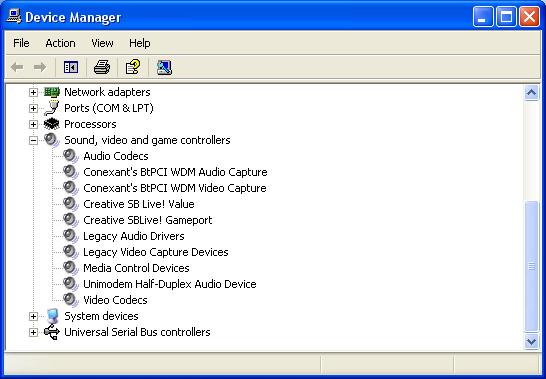
Task: Click the Scan for hardware changes icon
Action: pos(164,67)
